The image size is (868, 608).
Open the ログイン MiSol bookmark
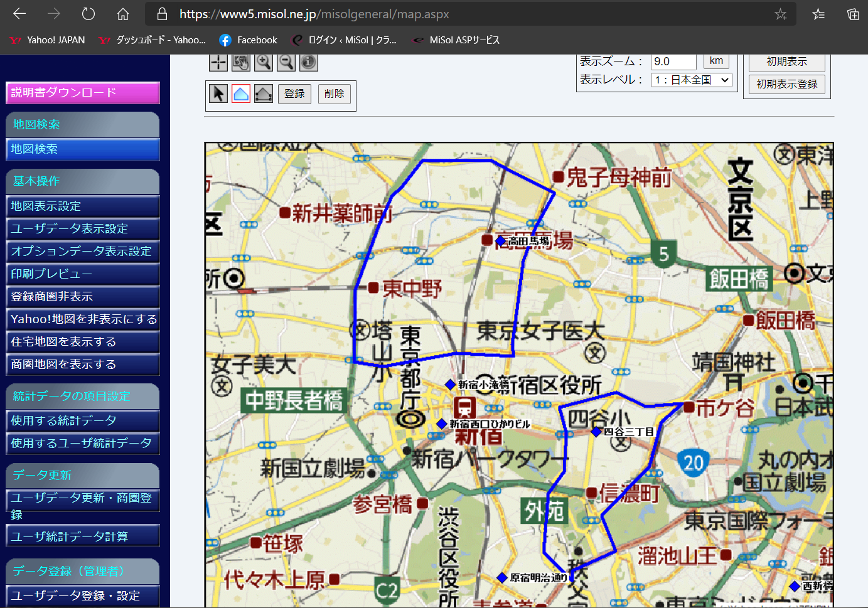click(x=344, y=40)
